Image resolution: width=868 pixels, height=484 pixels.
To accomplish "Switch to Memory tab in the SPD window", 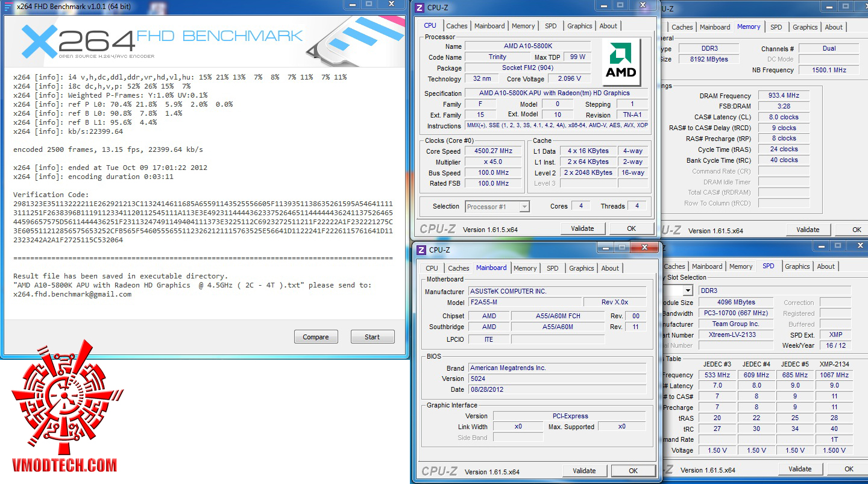I will 740,266.
